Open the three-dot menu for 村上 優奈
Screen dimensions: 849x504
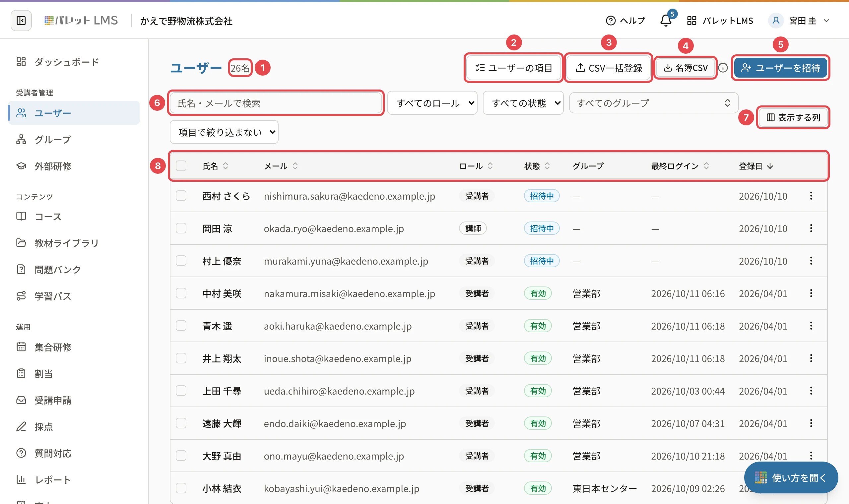[x=811, y=261]
